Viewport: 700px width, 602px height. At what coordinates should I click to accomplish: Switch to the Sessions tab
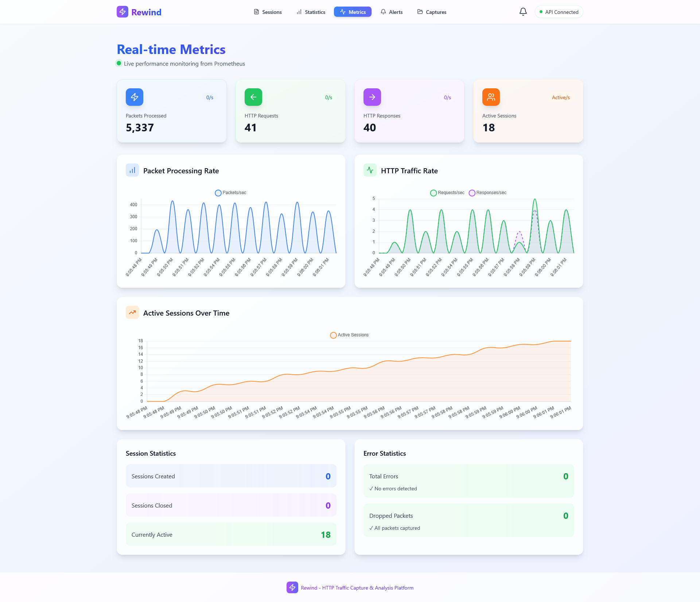pos(268,12)
